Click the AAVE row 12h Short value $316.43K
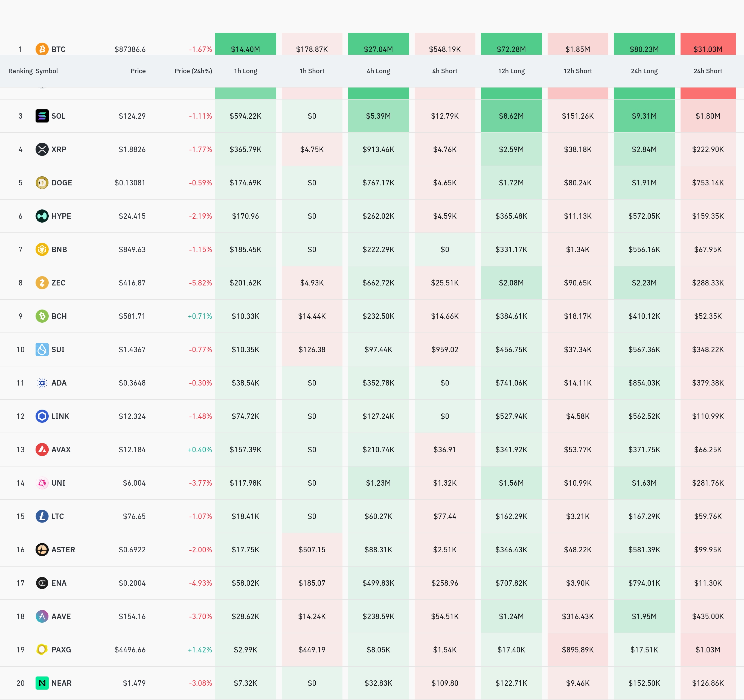The width and height of the screenshot is (744, 700). pyautogui.click(x=577, y=616)
